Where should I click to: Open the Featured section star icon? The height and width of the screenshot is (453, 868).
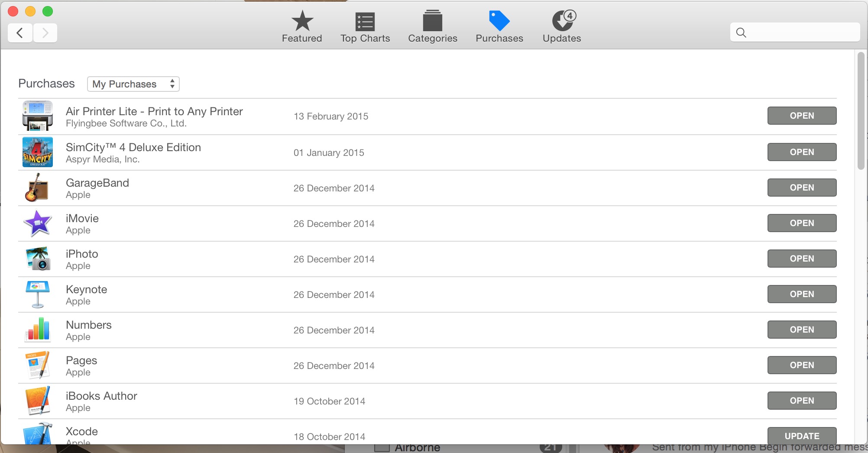coord(302,21)
